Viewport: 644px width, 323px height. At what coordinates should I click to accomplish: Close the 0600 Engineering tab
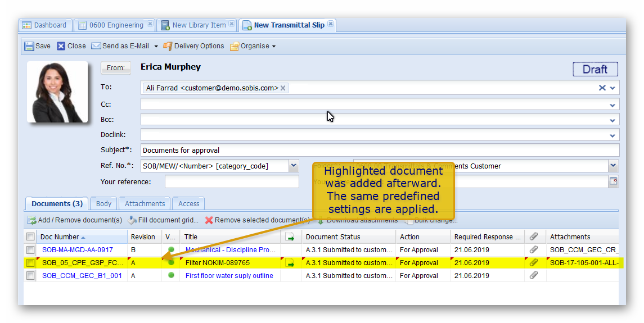(x=150, y=24)
